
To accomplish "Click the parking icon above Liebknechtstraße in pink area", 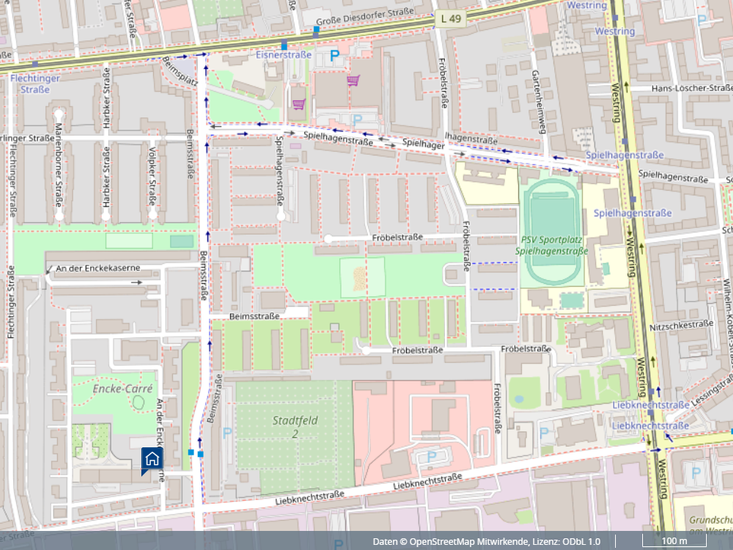I will (x=431, y=458).
